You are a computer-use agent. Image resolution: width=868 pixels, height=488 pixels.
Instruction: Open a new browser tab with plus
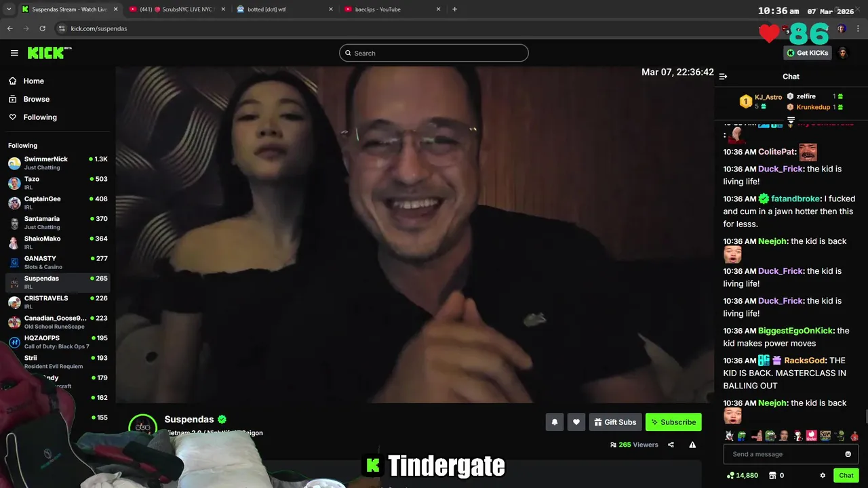[x=454, y=9]
